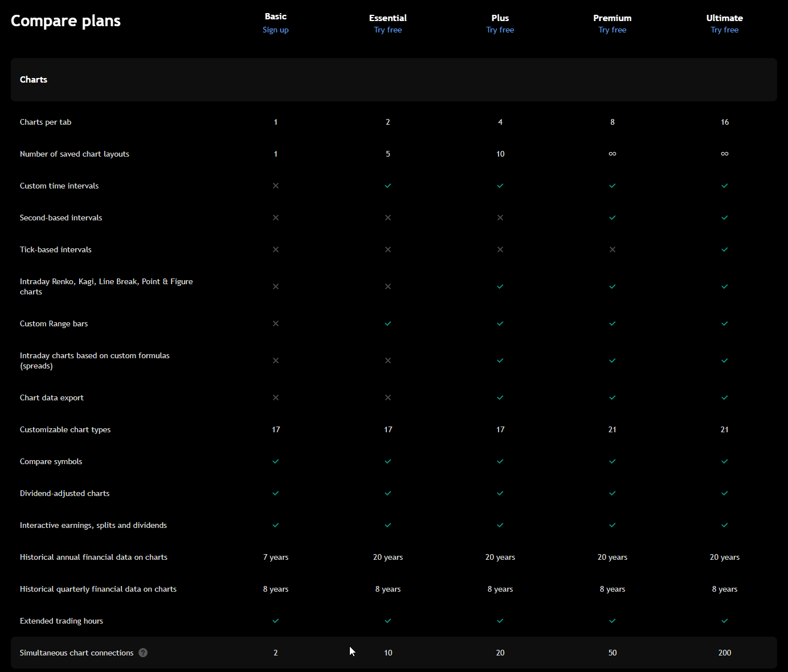Screen dimensions: 788x672
Task: Click Ultimate's 200 simultaneous connections value
Action: [724, 653]
